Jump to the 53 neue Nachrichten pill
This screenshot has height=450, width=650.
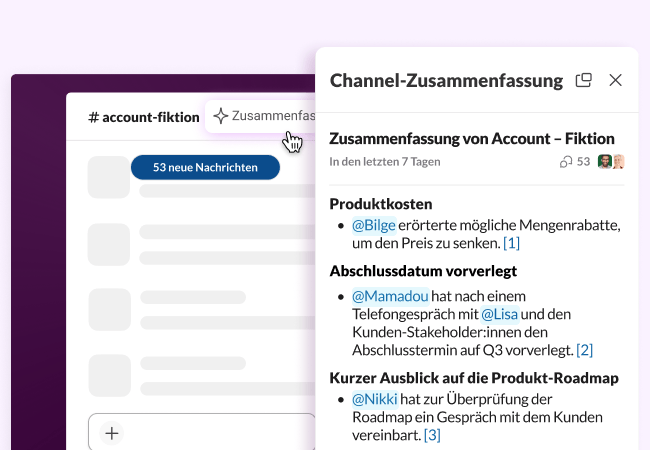[205, 167]
